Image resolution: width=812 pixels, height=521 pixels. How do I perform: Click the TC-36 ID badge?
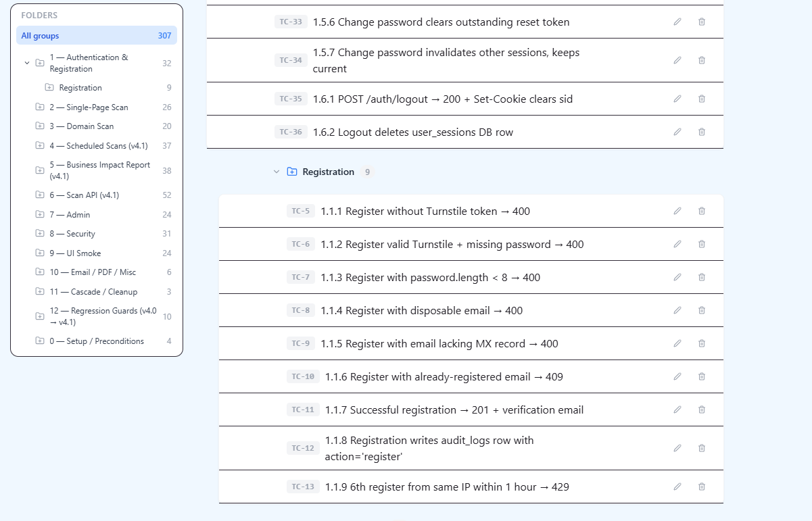291,132
